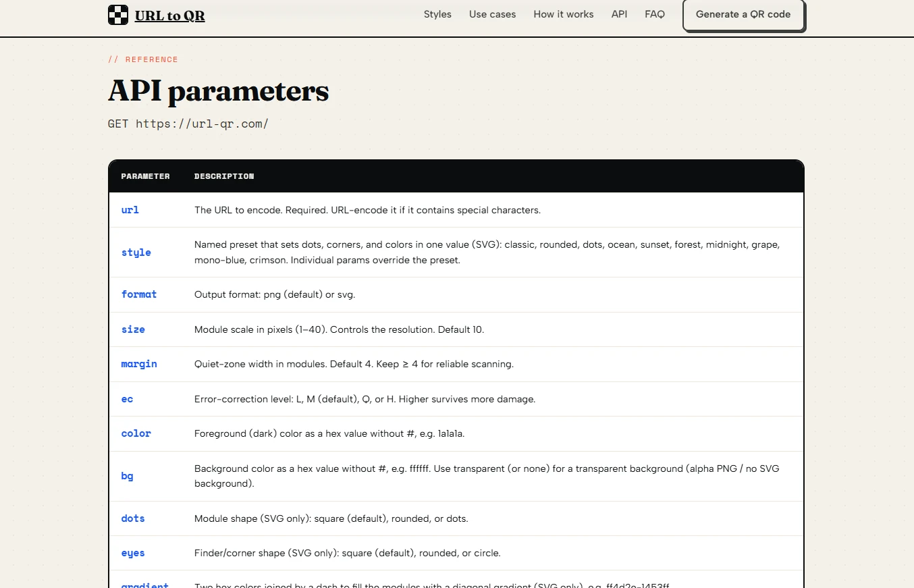The height and width of the screenshot is (588, 914).
Task: Select the margin parameter name
Action: [x=139, y=364]
